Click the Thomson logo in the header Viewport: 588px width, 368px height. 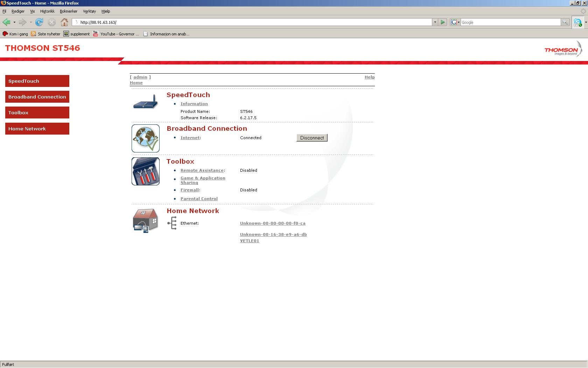pos(563,49)
